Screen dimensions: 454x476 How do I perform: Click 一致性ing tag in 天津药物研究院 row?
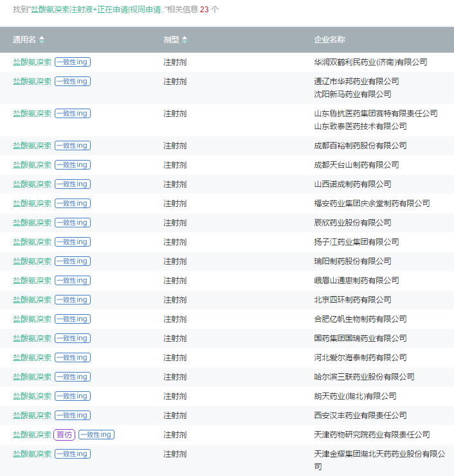(x=96, y=435)
